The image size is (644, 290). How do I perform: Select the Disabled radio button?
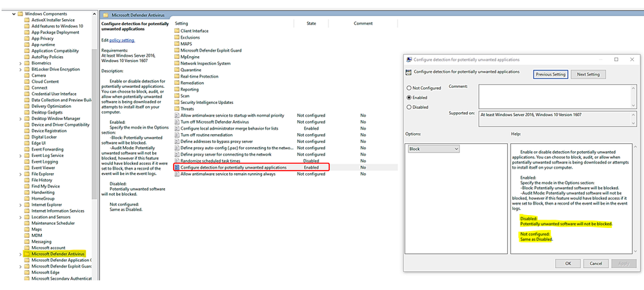[x=409, y=107]
